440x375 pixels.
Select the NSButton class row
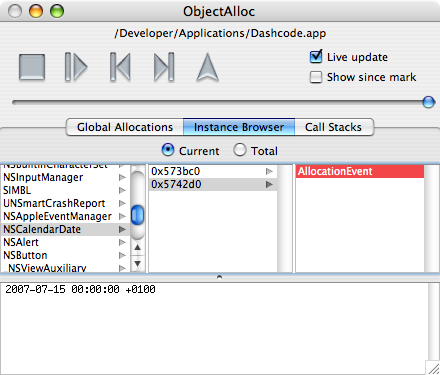pyautogui.click(x=65, y=255)
